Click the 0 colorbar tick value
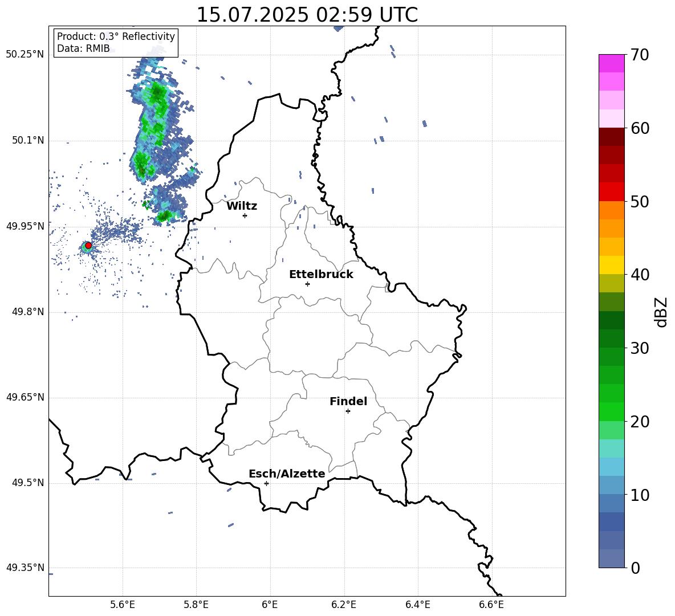Viewport: 675px width, 616px height. coord(635,568)
